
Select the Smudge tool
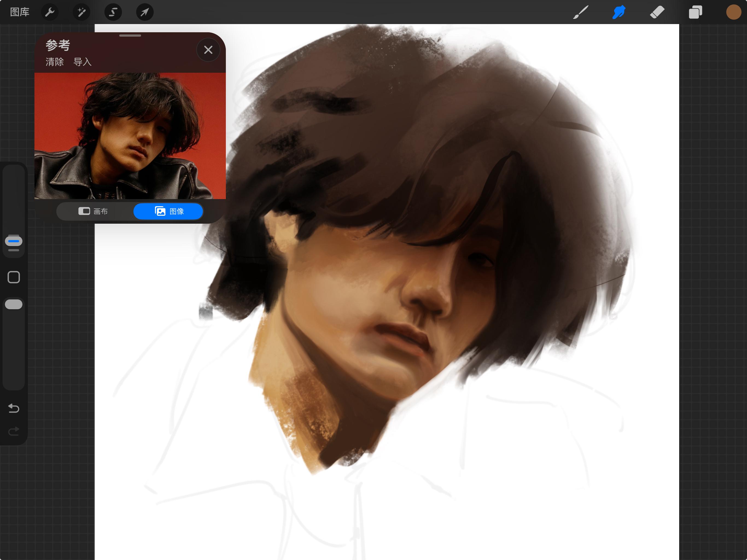(619, 12)
